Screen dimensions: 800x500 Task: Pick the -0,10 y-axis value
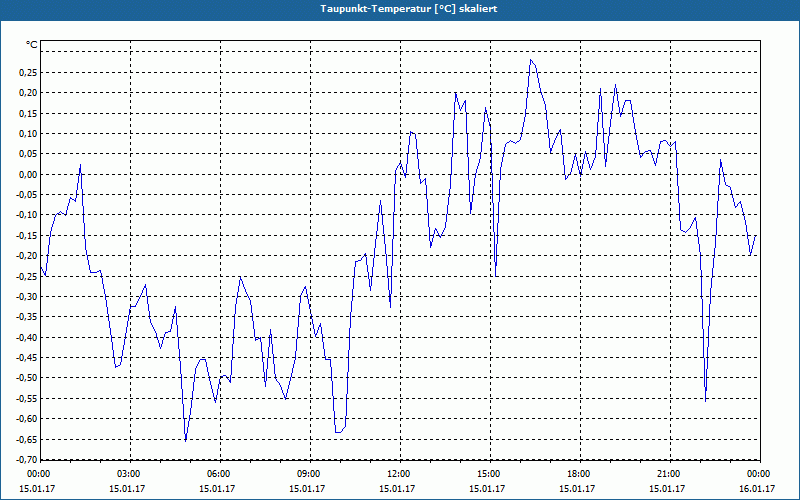[27, 215]
